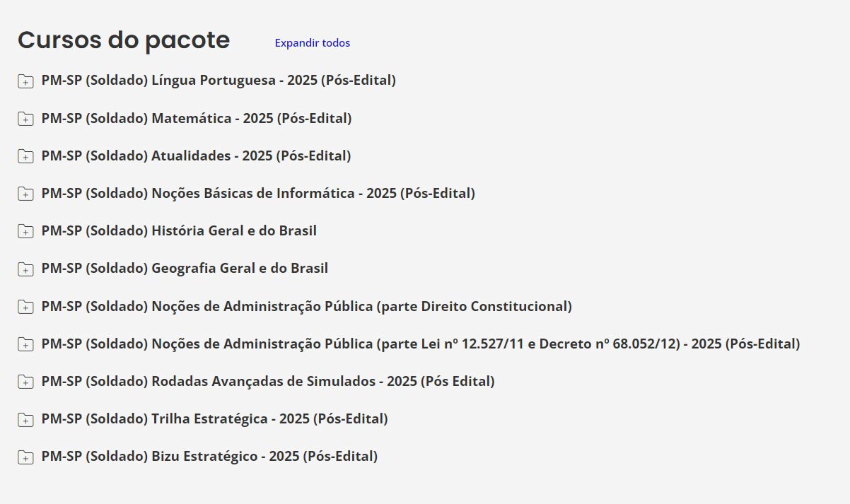
Task: Click folder icon for Noções Básicas de Informática
Action: [x=25, y=194]
